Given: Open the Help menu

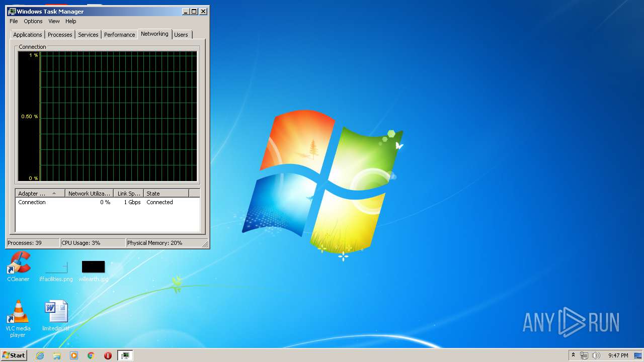Looking at the screenshot, I should pos(71,21).
